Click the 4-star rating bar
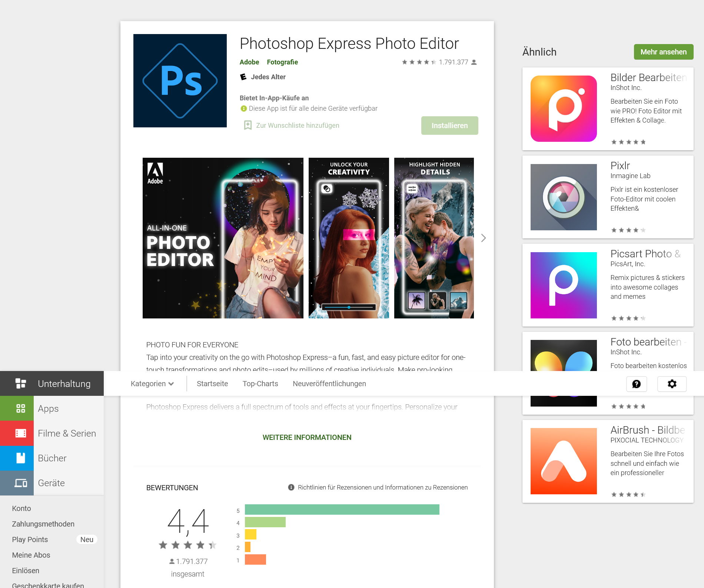The image size is (704, 588). pos(265,522)
